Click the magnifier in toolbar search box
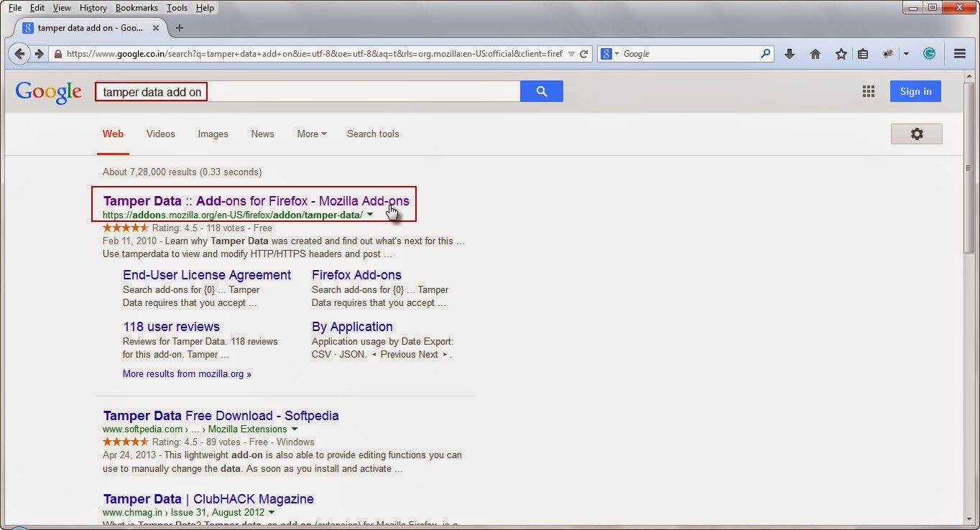The height and width of the screenshot is (530, 980). coord(765,54)
